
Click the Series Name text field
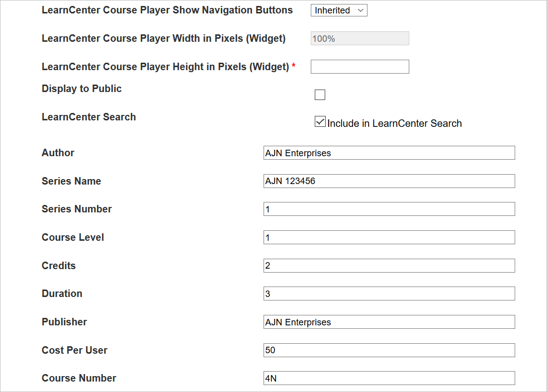(x=389, y=181)
